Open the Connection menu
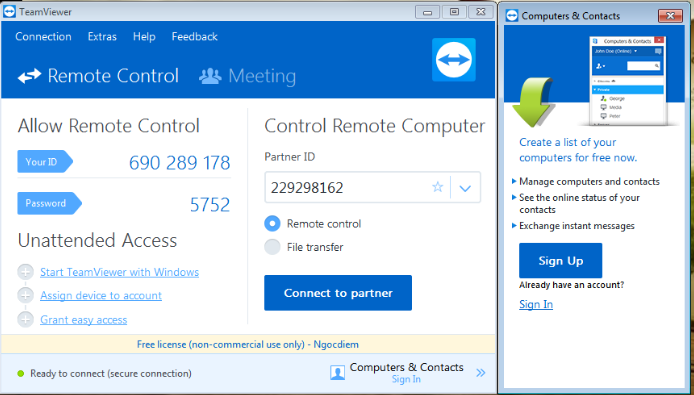The width and height of the screenshot is (694, 395). point(43,36)
